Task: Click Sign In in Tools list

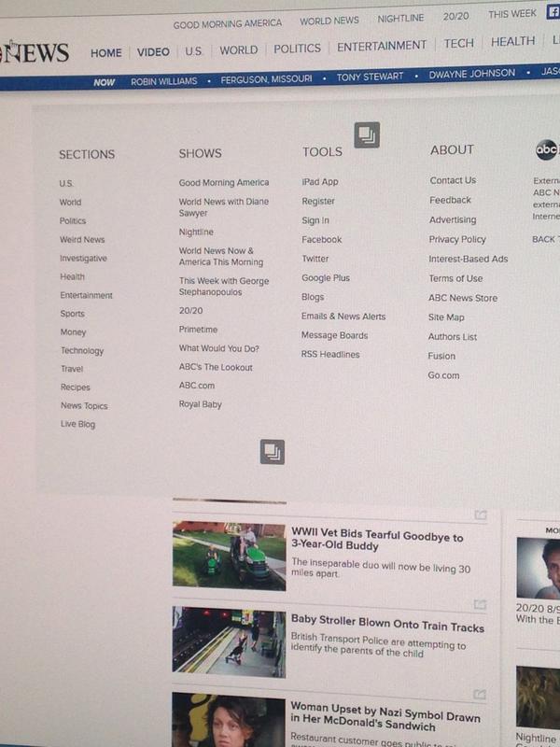Action: point(315,220)
